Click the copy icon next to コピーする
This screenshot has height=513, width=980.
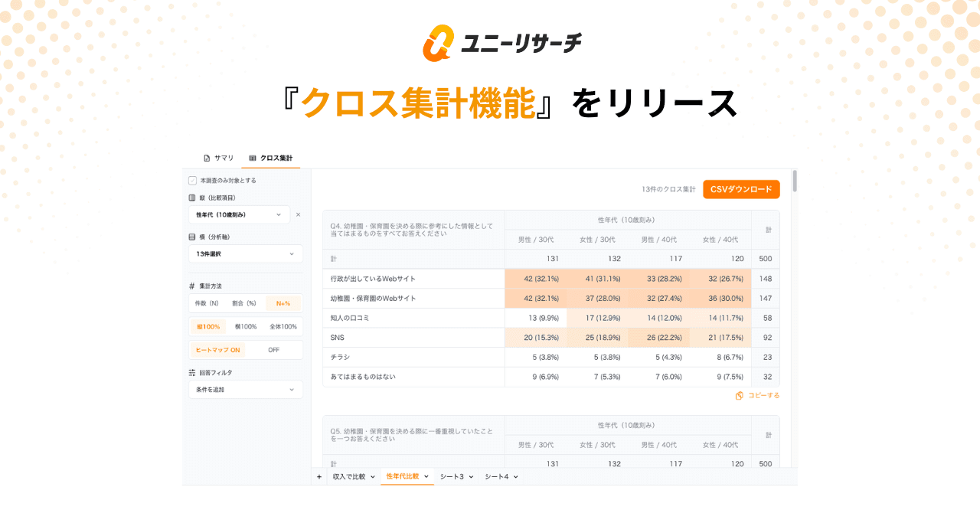tap(738, 395)
